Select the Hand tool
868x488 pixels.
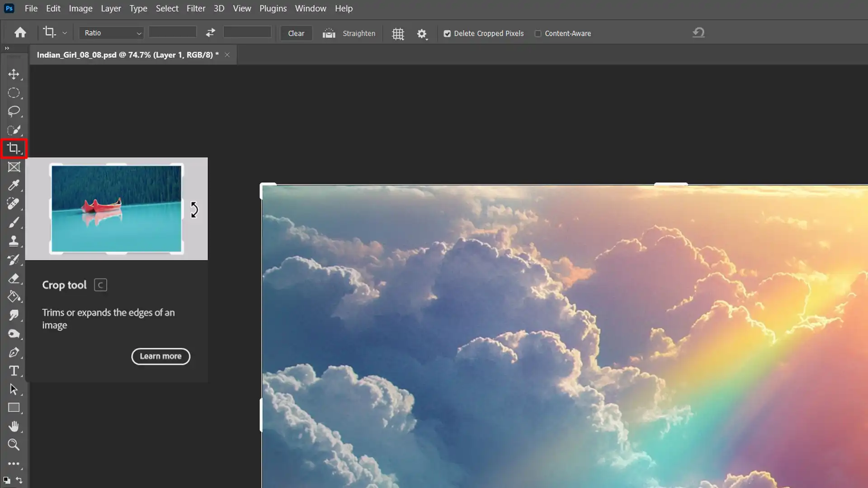coord(14,427)
